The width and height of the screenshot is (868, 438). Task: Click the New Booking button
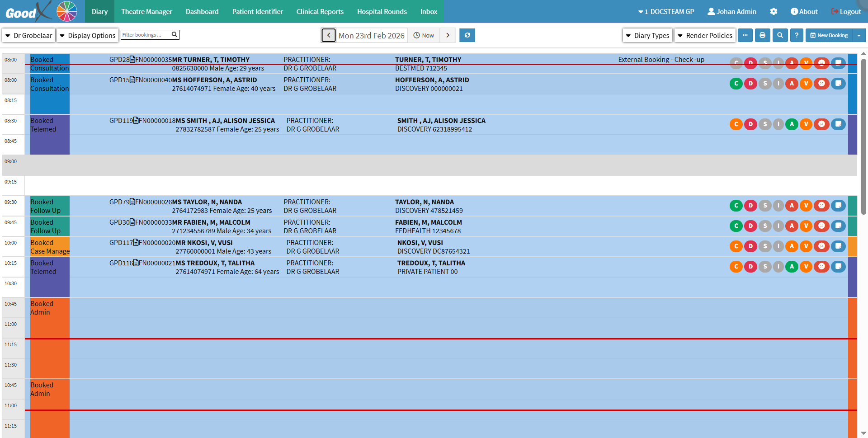coord(829,35)
